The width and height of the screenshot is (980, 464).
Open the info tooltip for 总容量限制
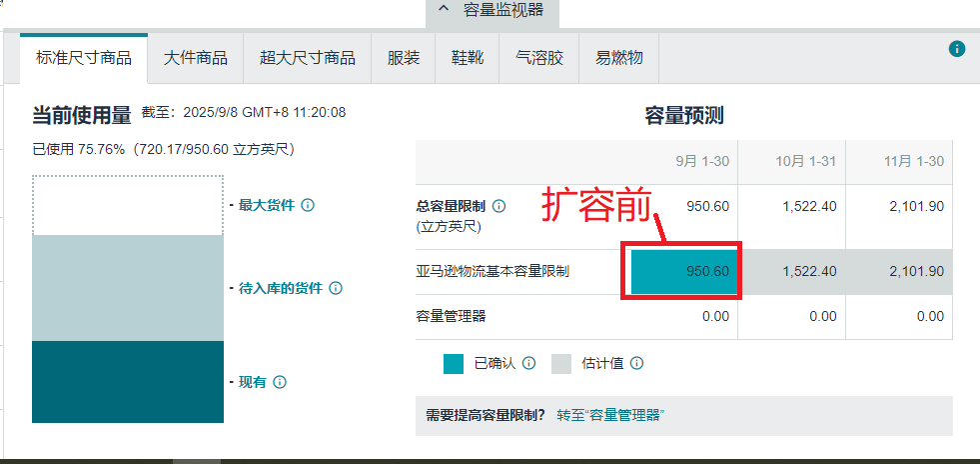coord(498,206)
